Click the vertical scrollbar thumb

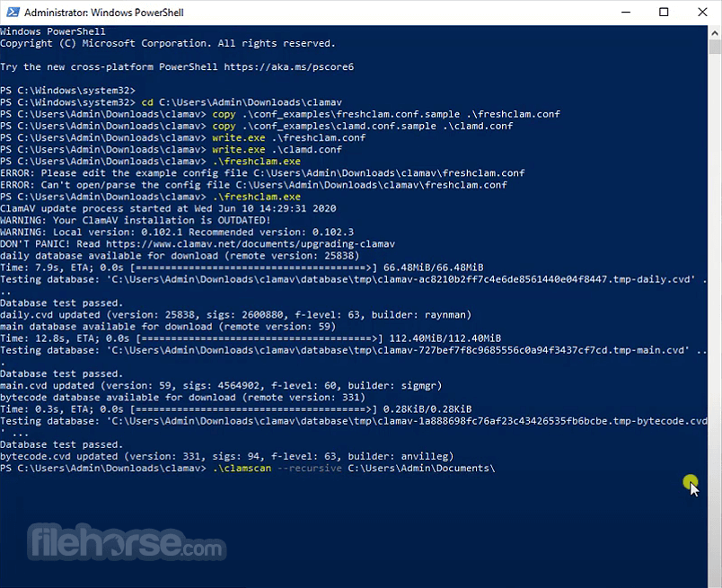pos(715,47)
